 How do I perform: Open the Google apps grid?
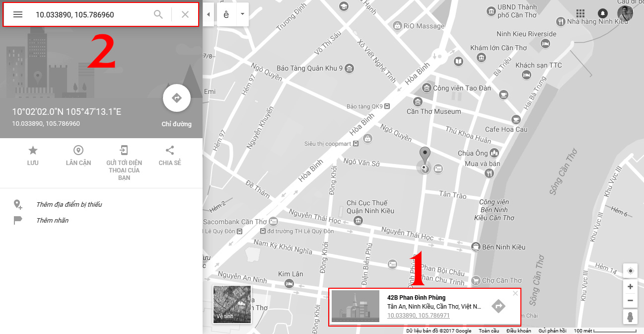pos(580,13)
